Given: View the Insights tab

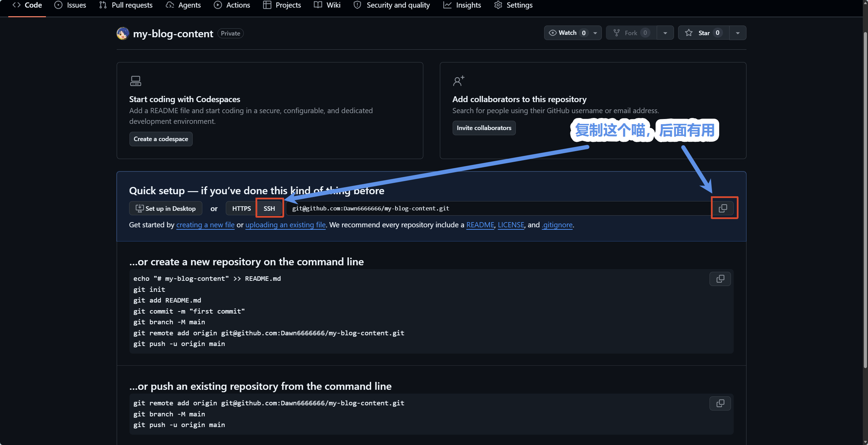Looking at the screenshot, I should 462,5.
